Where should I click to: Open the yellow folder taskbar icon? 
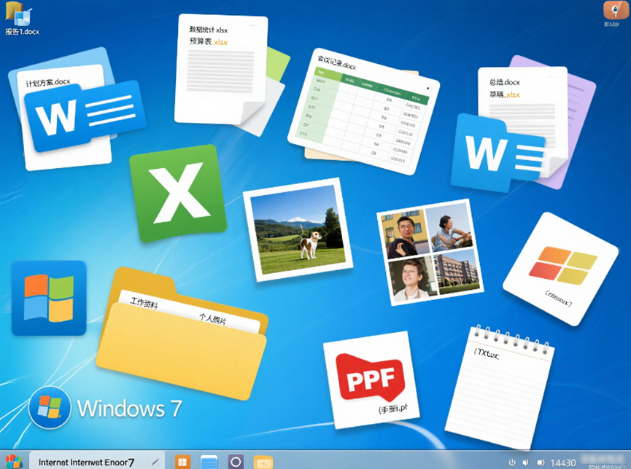coord(264,462)
